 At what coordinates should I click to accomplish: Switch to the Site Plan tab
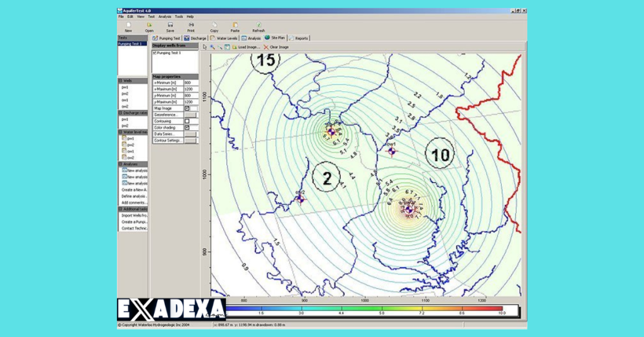(275, 38)
